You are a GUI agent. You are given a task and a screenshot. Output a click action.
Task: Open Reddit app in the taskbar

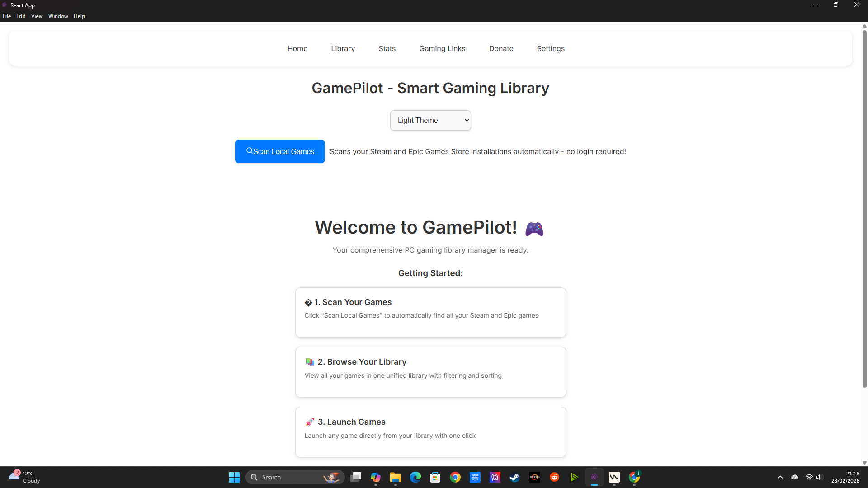click(x=554, y=477)
